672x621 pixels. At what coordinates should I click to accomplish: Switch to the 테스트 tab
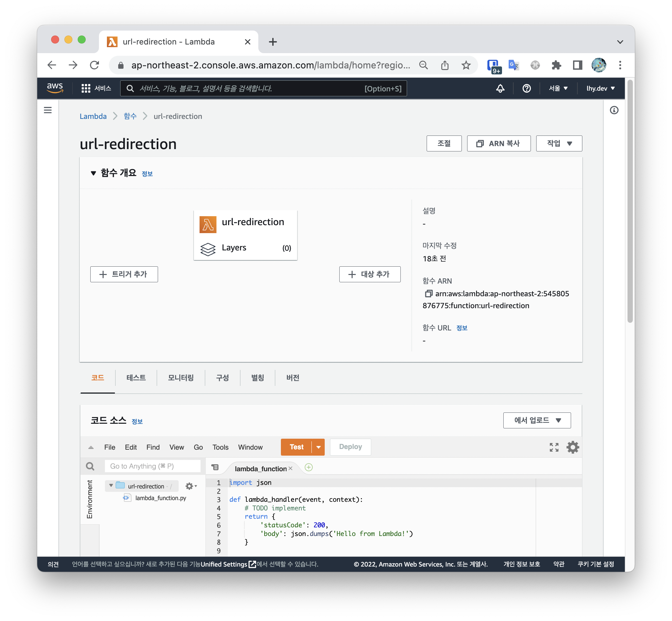(x=136, y=378)
